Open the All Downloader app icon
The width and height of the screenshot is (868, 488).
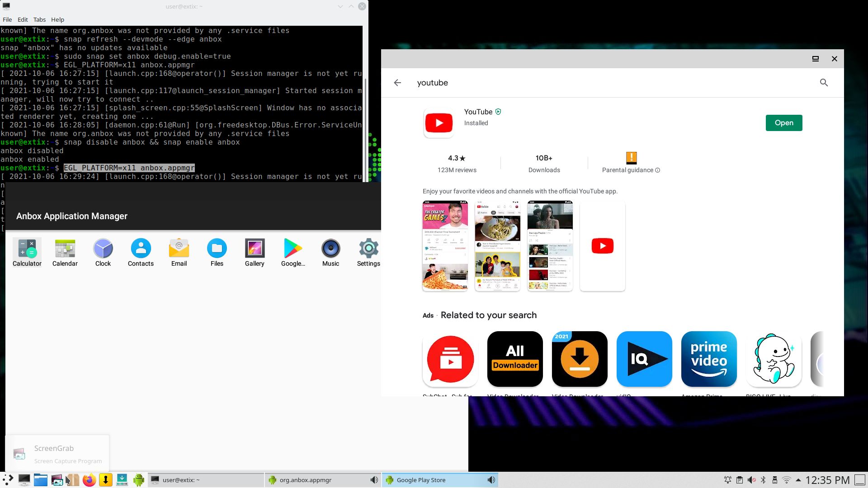point(515,359)
